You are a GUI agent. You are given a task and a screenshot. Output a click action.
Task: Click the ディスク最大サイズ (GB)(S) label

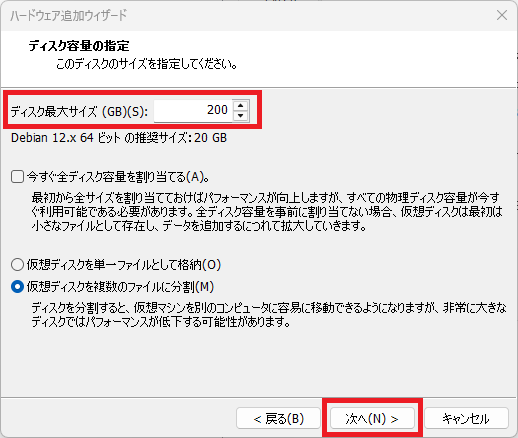pyautogui.click(x=79, y=111)
